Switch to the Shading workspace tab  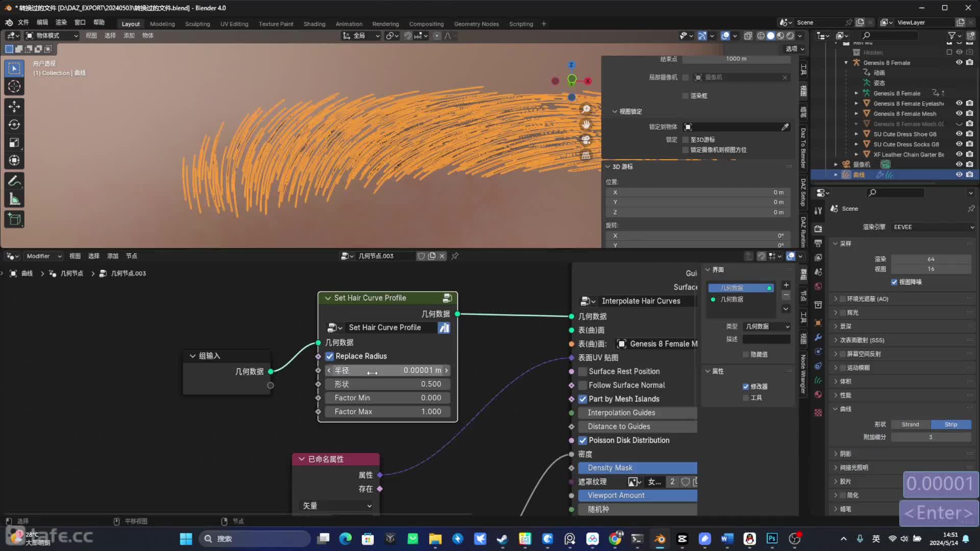pos(314,24)
